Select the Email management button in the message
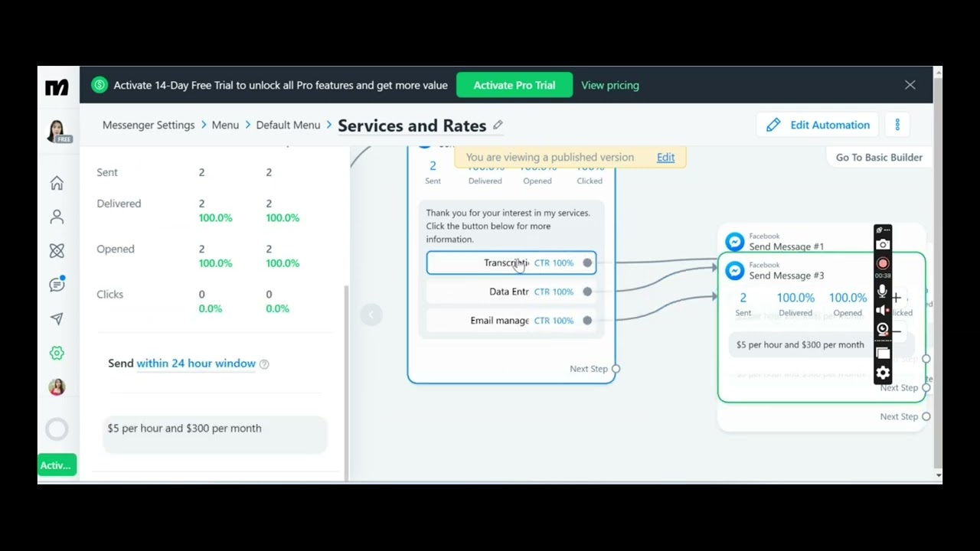Screen dimensions: 980x551 pos(511,321)
